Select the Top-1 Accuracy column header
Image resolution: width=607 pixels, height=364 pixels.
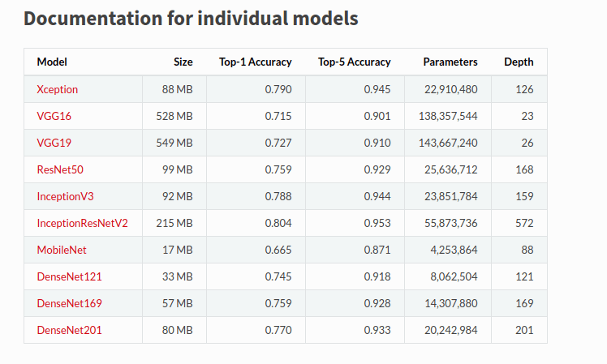[255, 62]
